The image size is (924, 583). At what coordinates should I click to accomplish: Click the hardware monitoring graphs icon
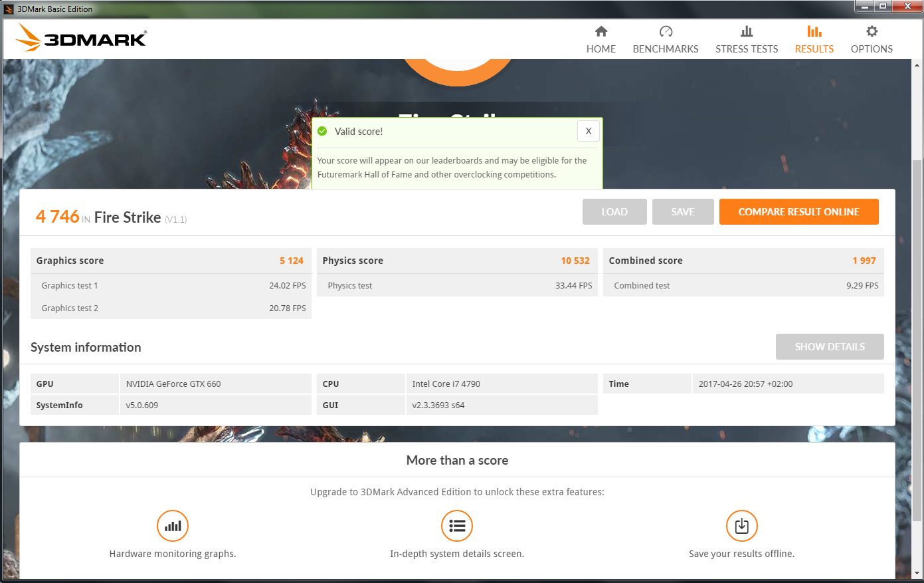pyautogui.click(x=173, y=526)
